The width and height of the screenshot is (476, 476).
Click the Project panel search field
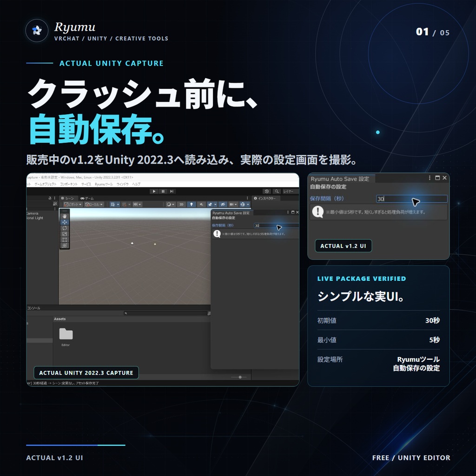point(166,313)
